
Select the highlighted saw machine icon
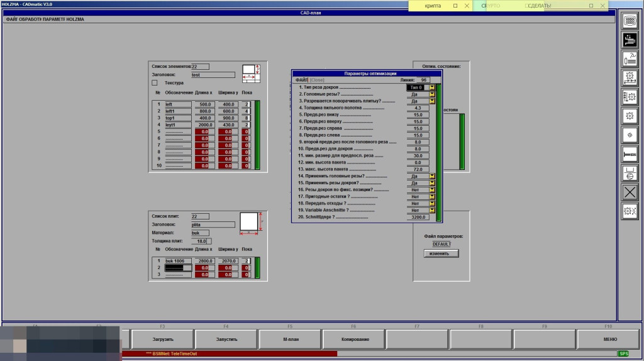coord(630,40)
